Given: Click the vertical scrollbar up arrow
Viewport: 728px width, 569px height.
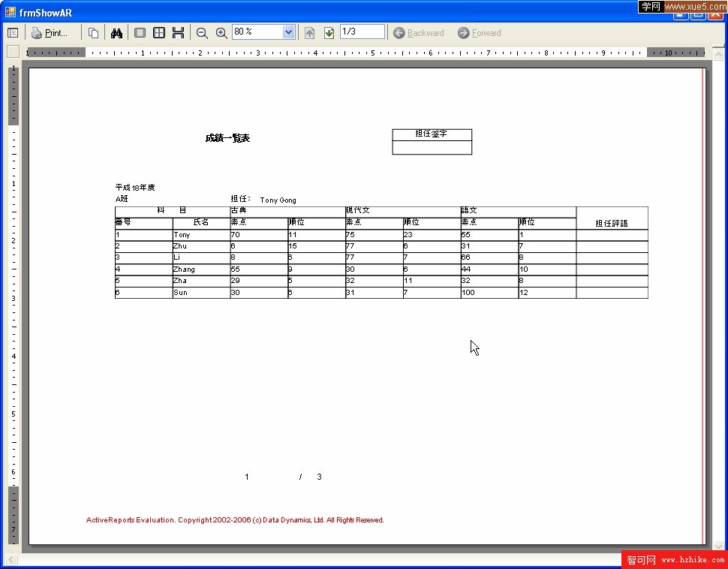Looking at the screenshot, I should click(717, 54).
